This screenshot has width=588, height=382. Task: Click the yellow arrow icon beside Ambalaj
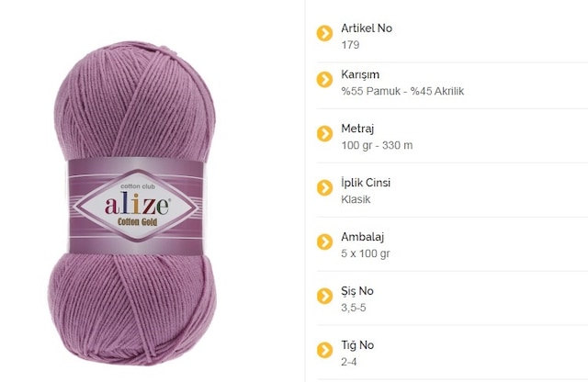(x=324, y=242)
